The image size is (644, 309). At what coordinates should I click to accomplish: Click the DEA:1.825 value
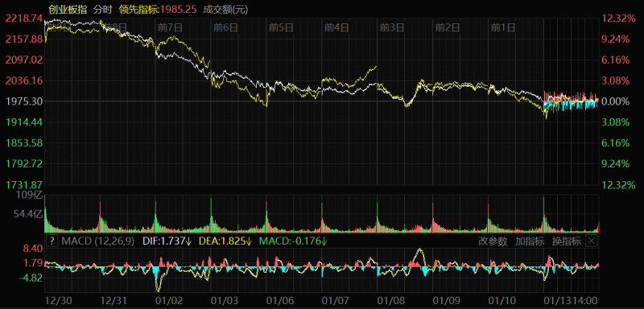[225, 241]
